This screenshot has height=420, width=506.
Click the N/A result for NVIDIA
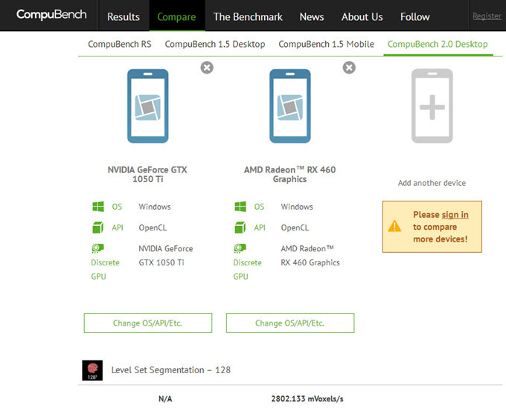tap(165, 399)
